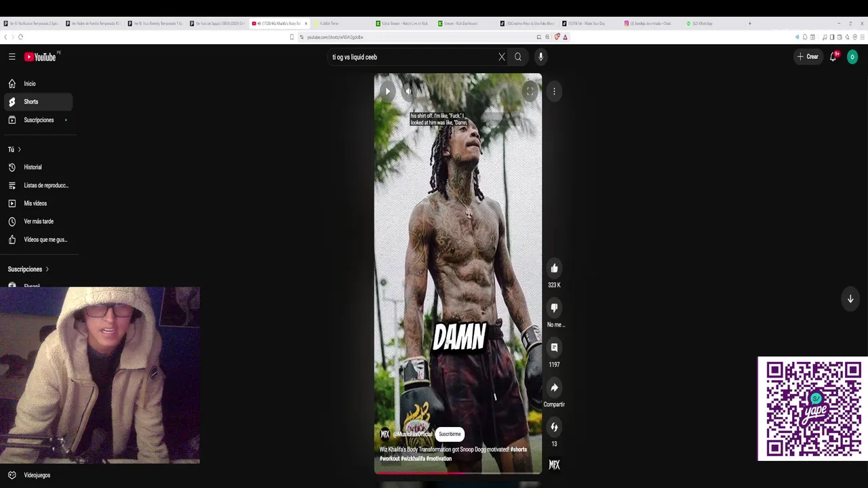The image size is (868, 488).
Task: Switch to the Padre de Familia tab
Action: [93, 23]
